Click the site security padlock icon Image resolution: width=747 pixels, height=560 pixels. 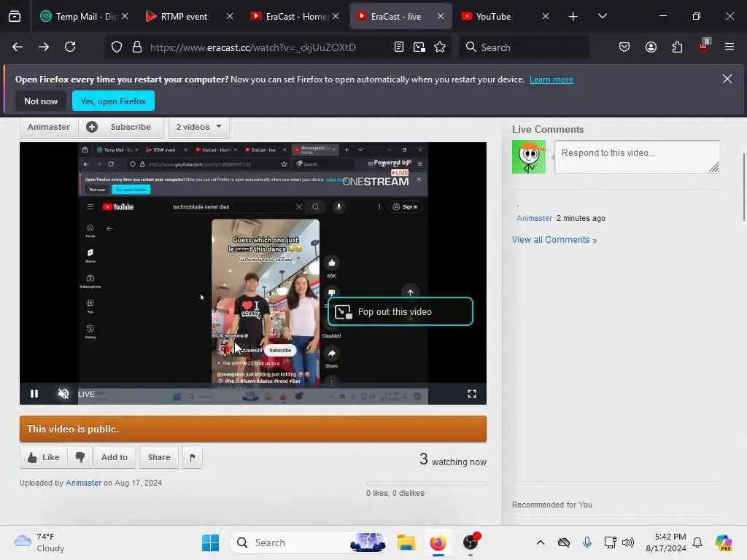[x=137, y=47]
